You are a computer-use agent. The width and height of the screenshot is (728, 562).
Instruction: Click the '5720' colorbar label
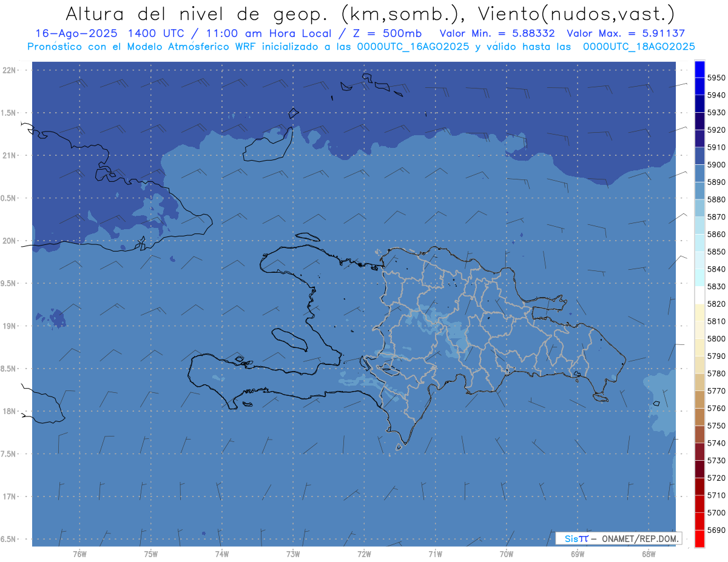[x=716, y=478]
